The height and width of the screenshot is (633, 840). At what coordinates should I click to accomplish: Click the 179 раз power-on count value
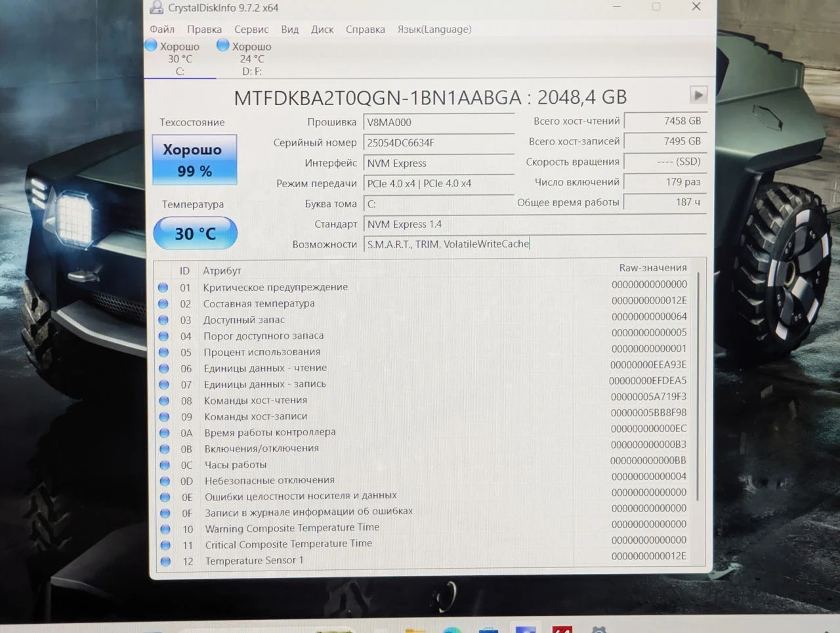pos(664,182)
